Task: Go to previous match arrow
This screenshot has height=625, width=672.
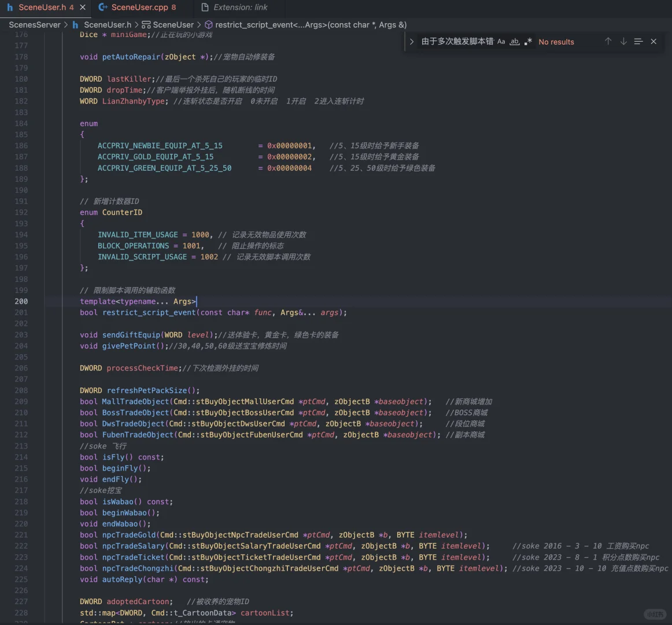Action: [x=608, y=42]
